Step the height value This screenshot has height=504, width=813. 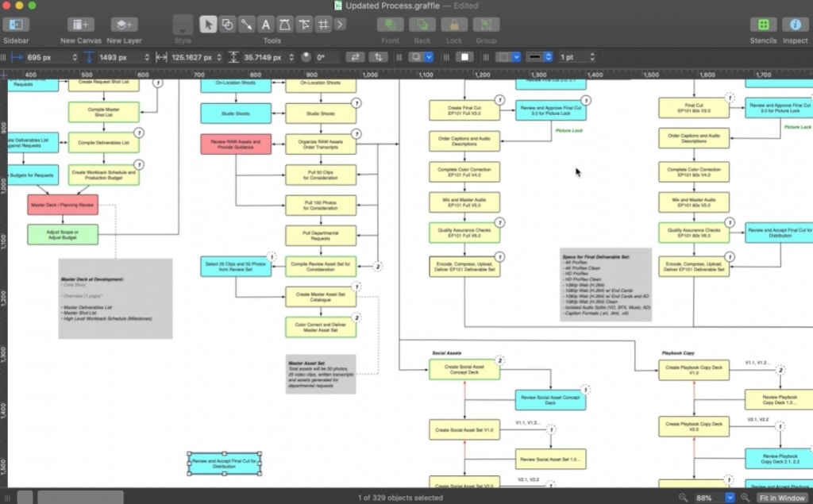[291, 57]
